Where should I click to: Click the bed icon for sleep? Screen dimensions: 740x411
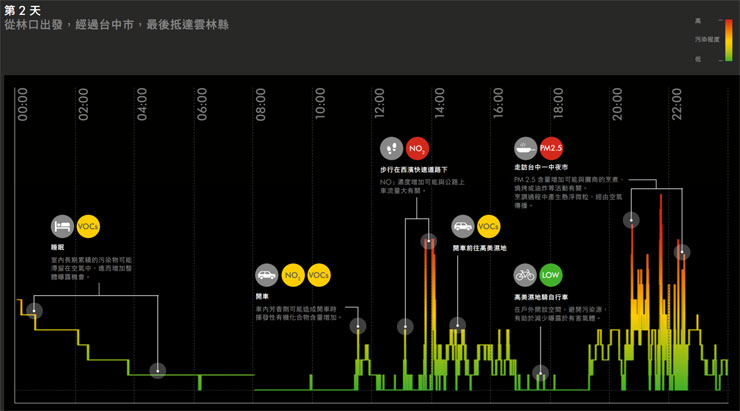pos(62,227)
